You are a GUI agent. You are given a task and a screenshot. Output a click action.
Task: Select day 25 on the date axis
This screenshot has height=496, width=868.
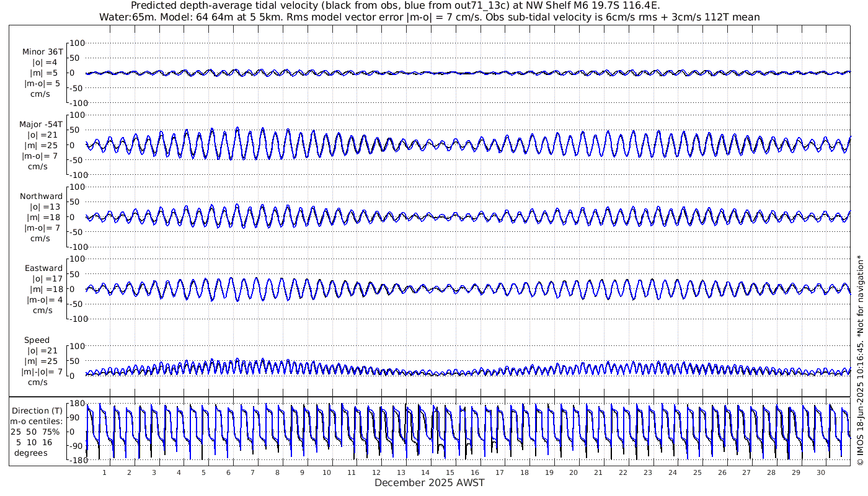coord(697,472)
